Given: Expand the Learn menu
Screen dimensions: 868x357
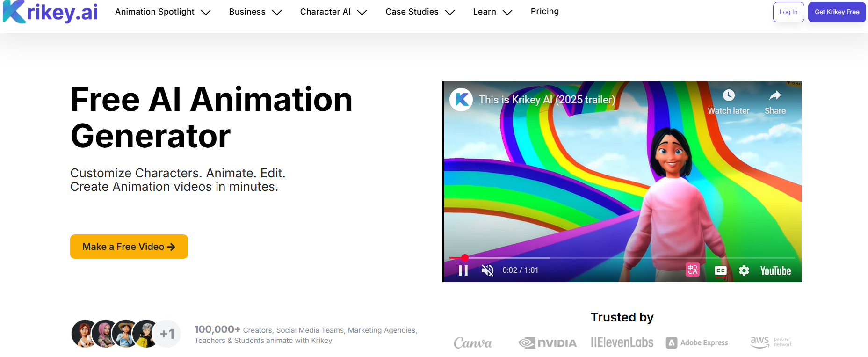Looking at the screenshot, I should point(492,12).
